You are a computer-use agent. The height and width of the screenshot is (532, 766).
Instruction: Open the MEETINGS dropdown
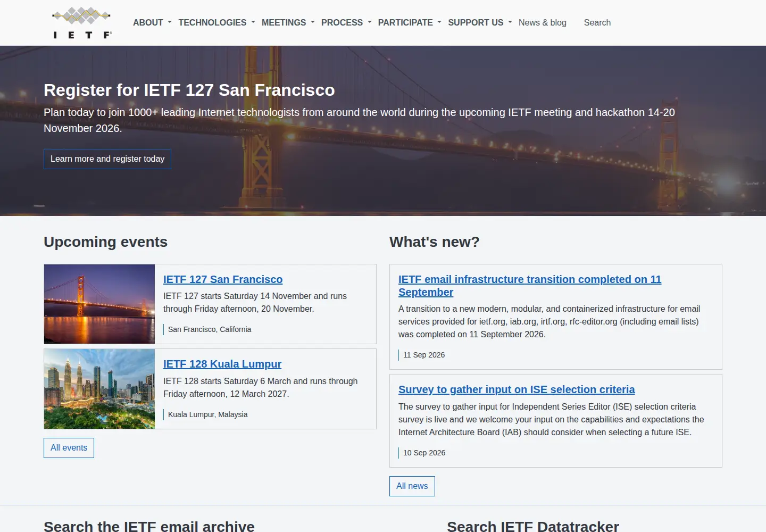[288, 22]
